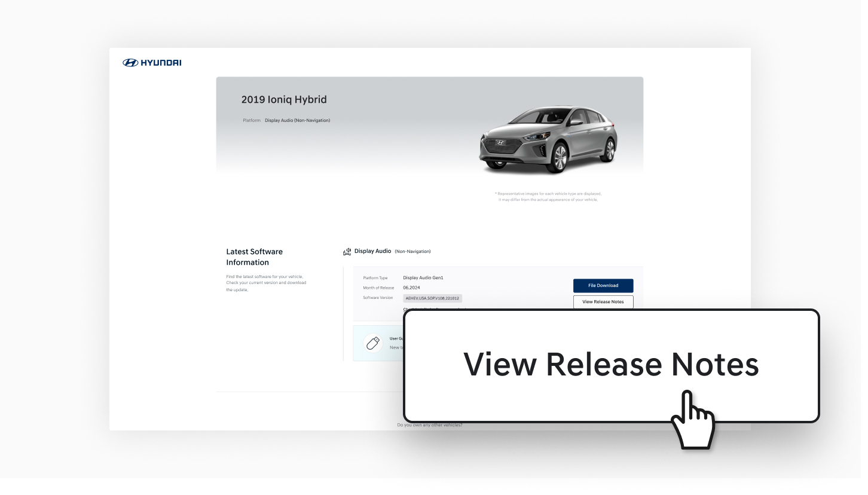Click the software version AEHEV badge
Image resolution: width=868 pixels, height=495 pixels.
pyautogui.click(x=432, y=298)
